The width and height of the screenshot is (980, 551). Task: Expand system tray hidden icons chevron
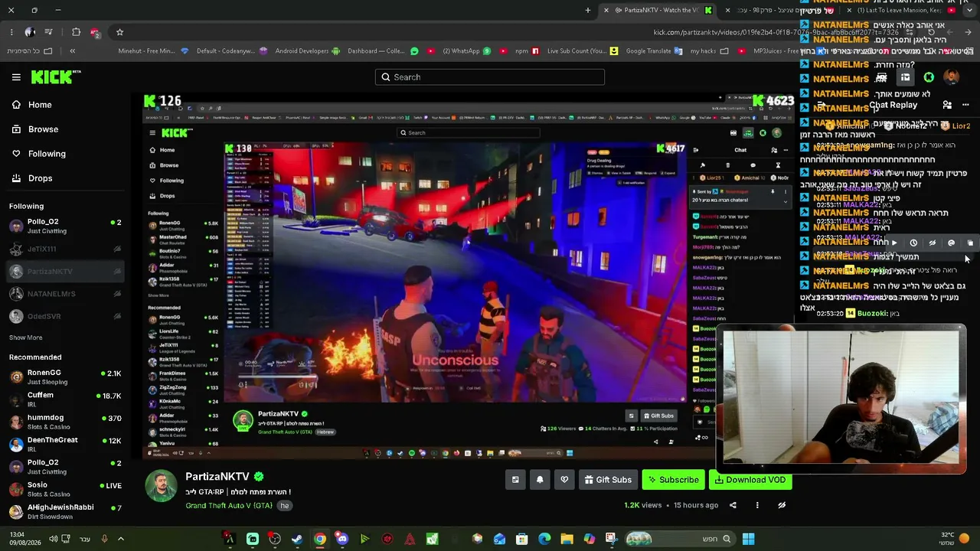point(120,539)
